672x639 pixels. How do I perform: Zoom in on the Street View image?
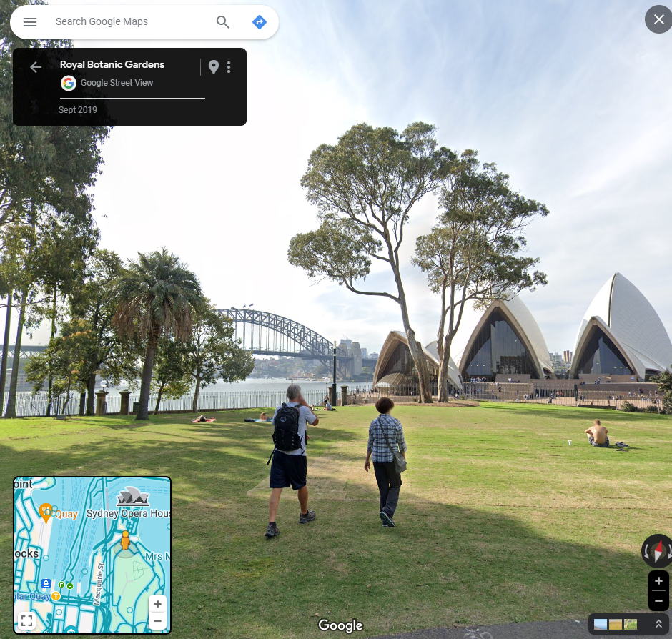pyautogui.click(x=658, y=581)
